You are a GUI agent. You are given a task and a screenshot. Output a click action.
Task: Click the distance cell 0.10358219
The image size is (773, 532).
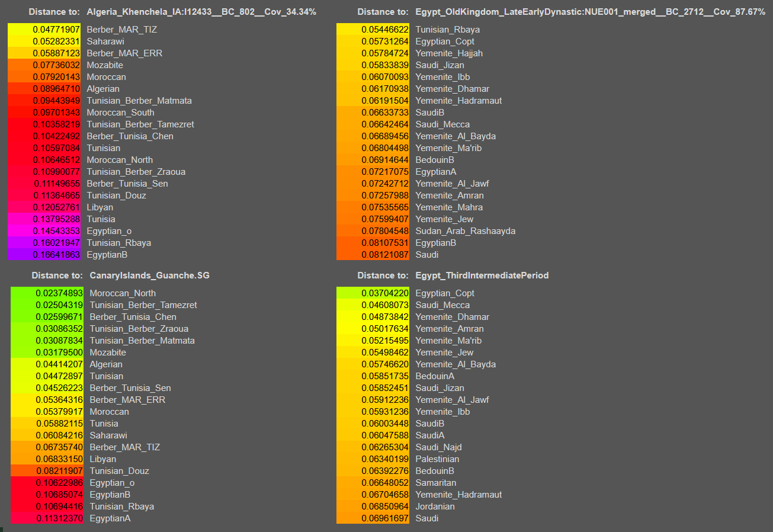click(x=44, y=124)
